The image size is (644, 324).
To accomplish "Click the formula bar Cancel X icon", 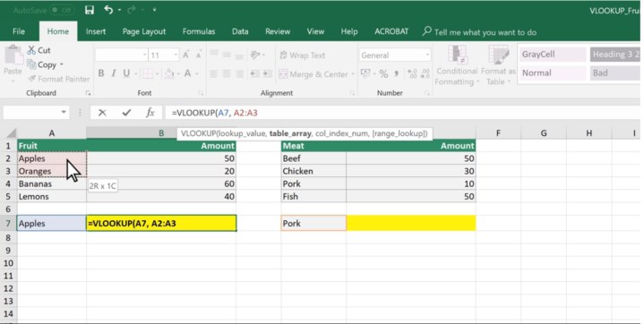I will tap(102, 113).
